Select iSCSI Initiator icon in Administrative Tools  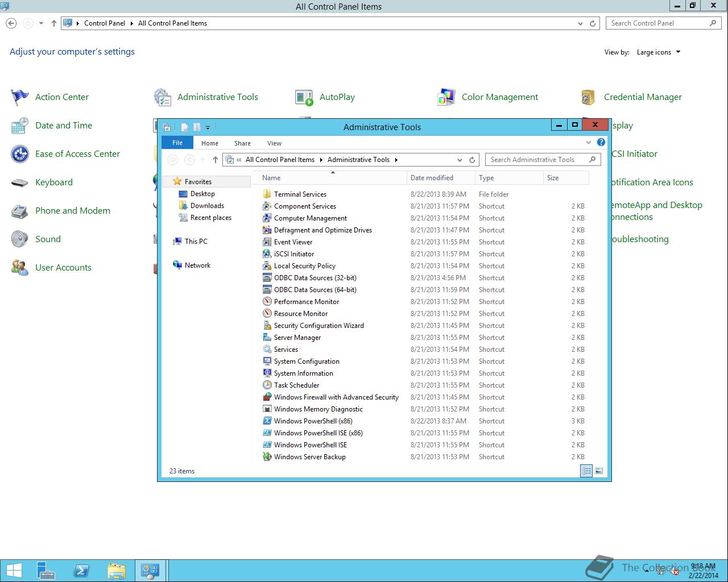coord(267,254)
